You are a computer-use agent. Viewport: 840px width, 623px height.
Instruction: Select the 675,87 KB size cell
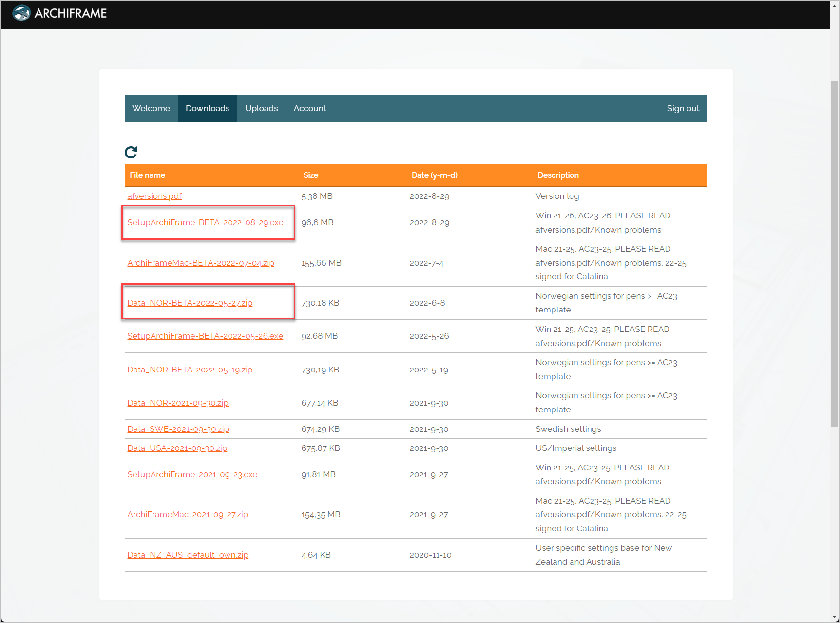(x=353, y=448)
